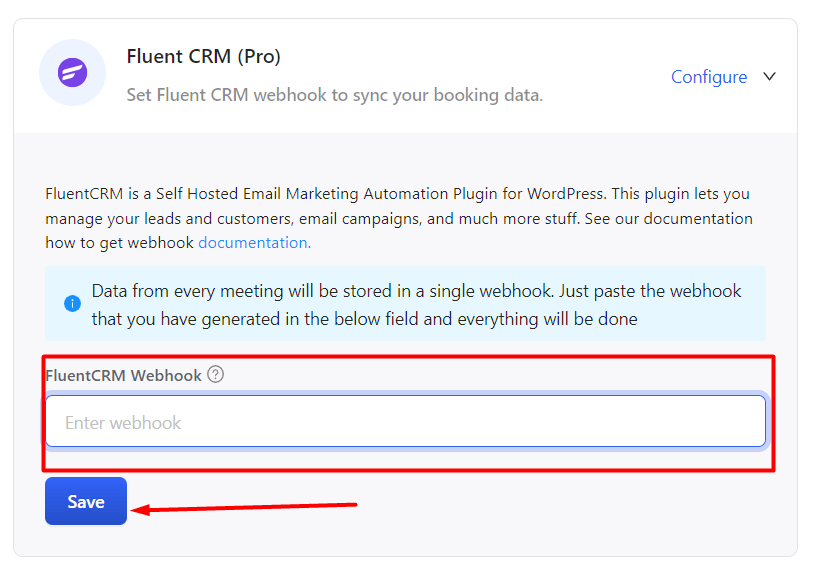The width and height of the screenshot is (815, 568).
Task: Open the Configure link
Action: click(x=709, y=76)
